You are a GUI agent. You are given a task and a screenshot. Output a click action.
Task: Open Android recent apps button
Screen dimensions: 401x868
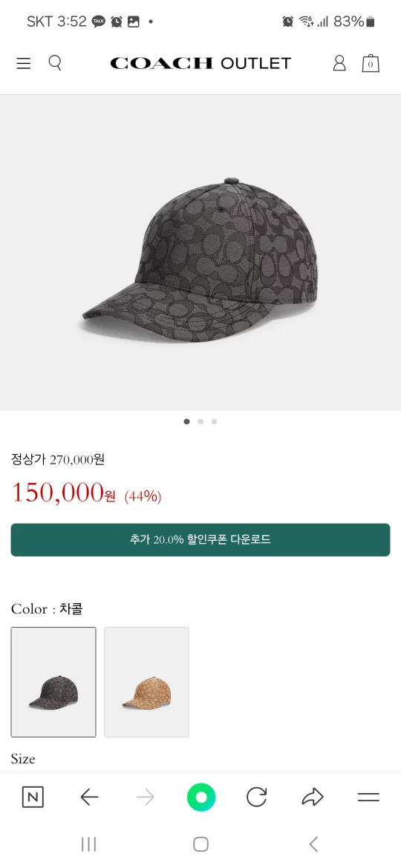88,844
